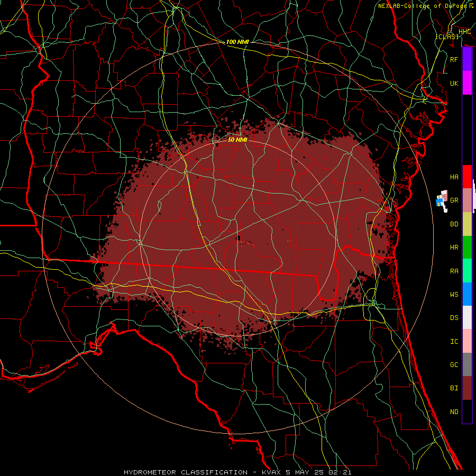Click the magenta UK color swatch

click(467, 83)
